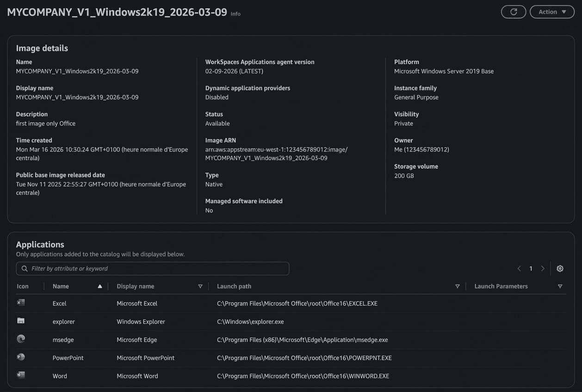Image resolution: width=582 pixels, height=392 pixels.
Task: Sort by Launch path column arrow
Action: point(458,286)
